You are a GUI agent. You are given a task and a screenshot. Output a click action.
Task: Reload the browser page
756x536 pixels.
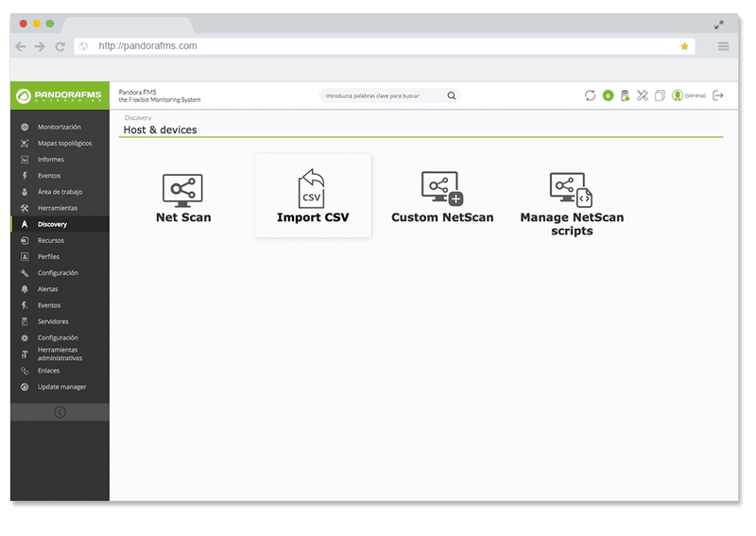60,46
